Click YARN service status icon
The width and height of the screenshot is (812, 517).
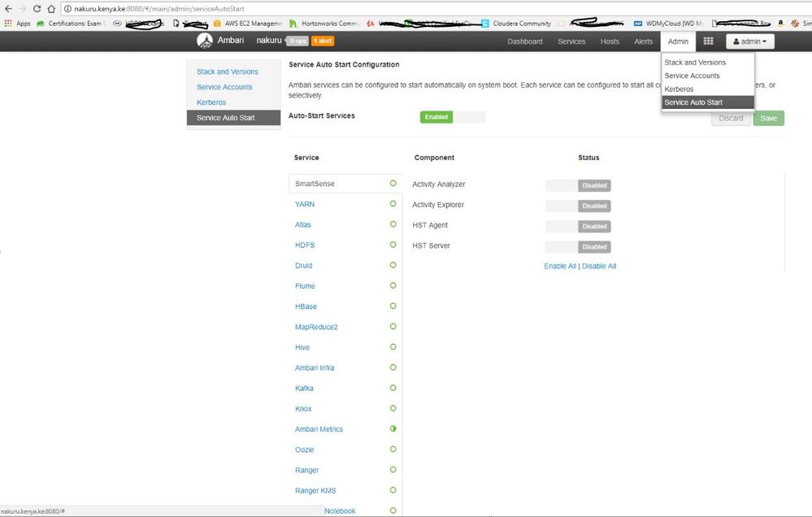pos(393,203)
